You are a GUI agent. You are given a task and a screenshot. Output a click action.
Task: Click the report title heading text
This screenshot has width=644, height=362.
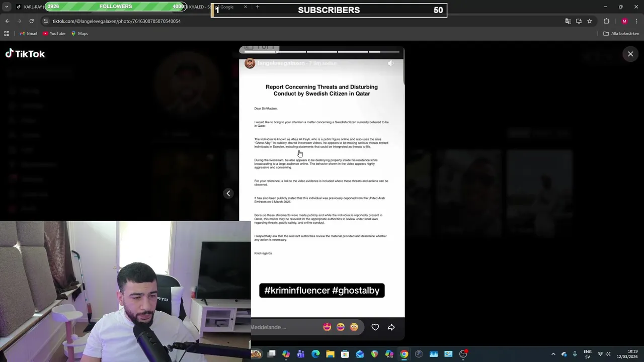pos(321,90)
